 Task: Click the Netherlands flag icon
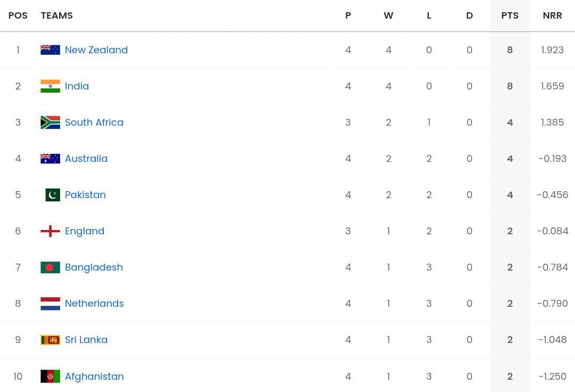pyautogui.click(x=50, y=303)
